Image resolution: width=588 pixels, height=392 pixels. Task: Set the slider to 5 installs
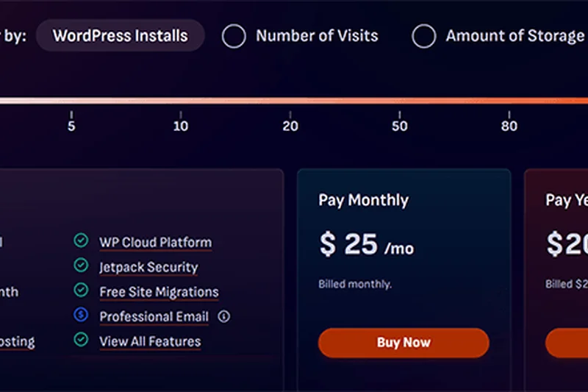pos(71,101)
